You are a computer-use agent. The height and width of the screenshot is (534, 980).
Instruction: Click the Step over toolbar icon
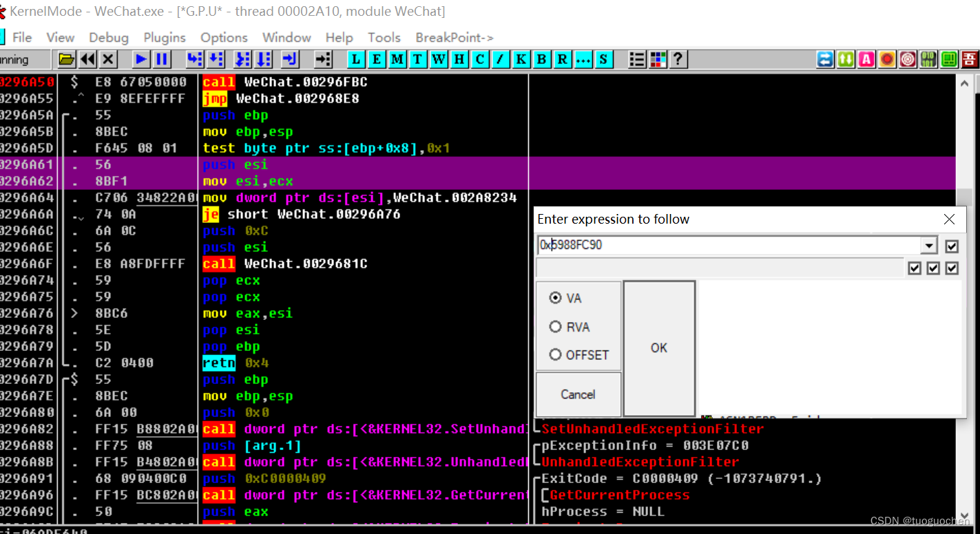[216, 59]
